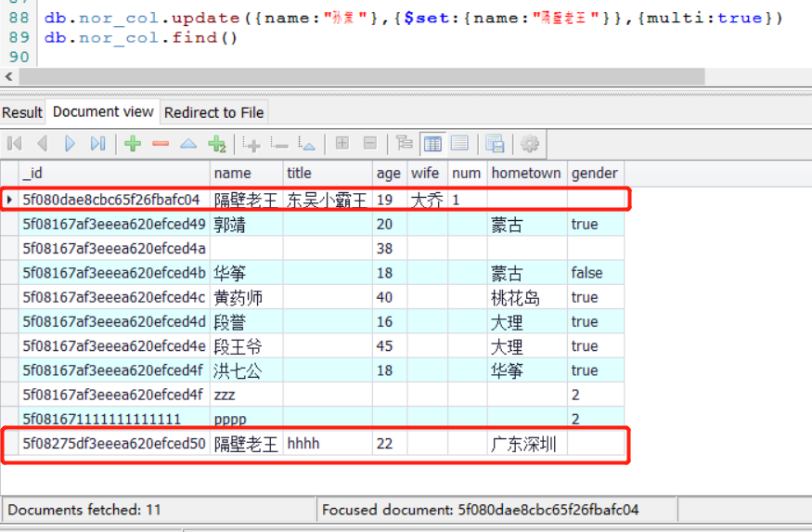The width and height of the screenshot is (812, 532).
Task: Click the Documents fetched: 11 status text
Action: pos(84,510)
